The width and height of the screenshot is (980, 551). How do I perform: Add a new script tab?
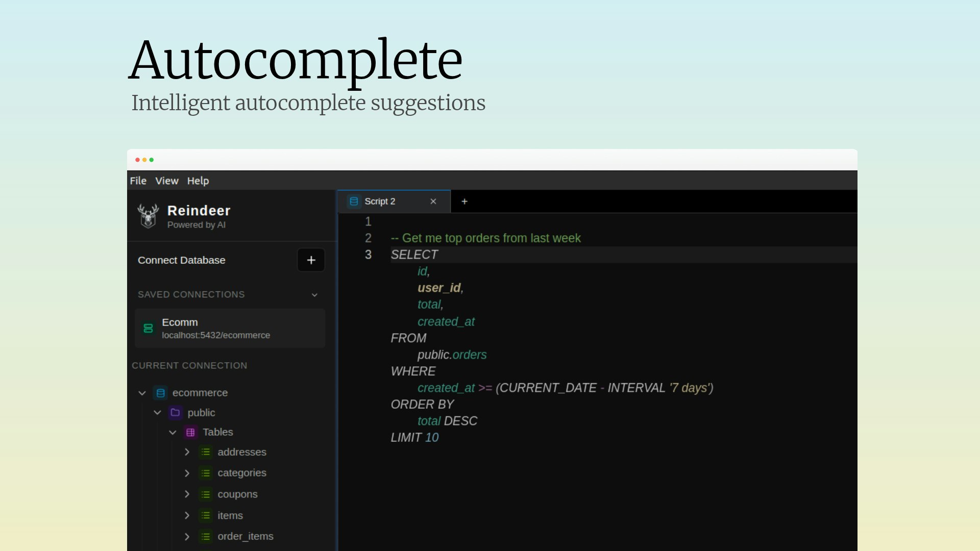tap(464, 202)
